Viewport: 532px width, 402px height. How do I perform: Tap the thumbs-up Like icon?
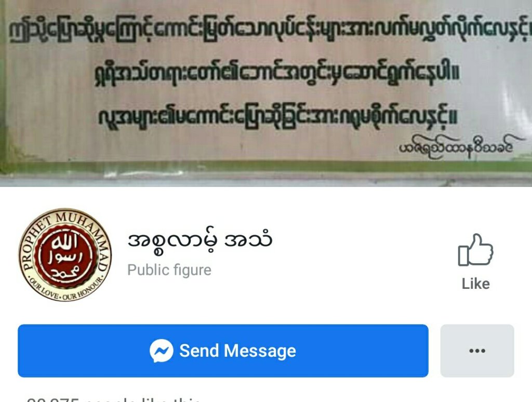tap(476, 250)
